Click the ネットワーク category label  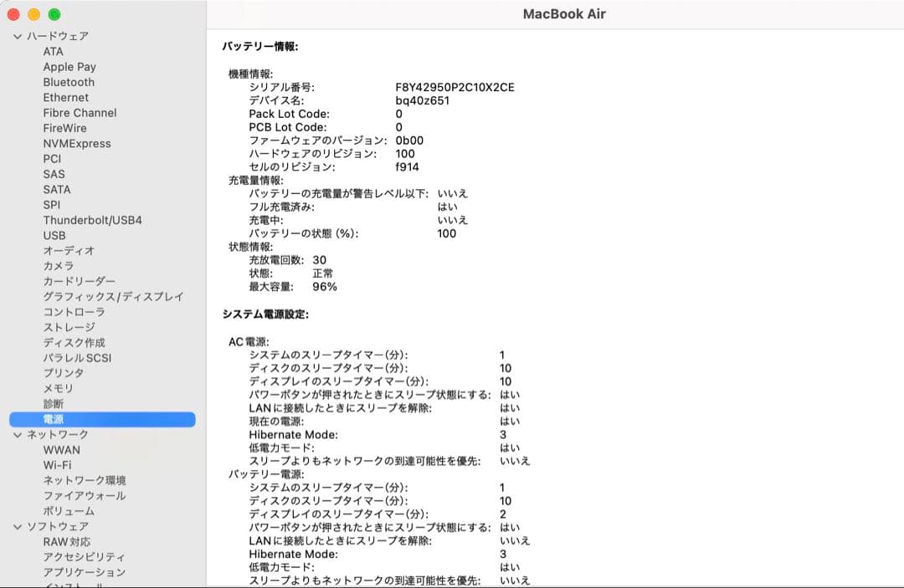pyautogui.click(x=58, y=435)
